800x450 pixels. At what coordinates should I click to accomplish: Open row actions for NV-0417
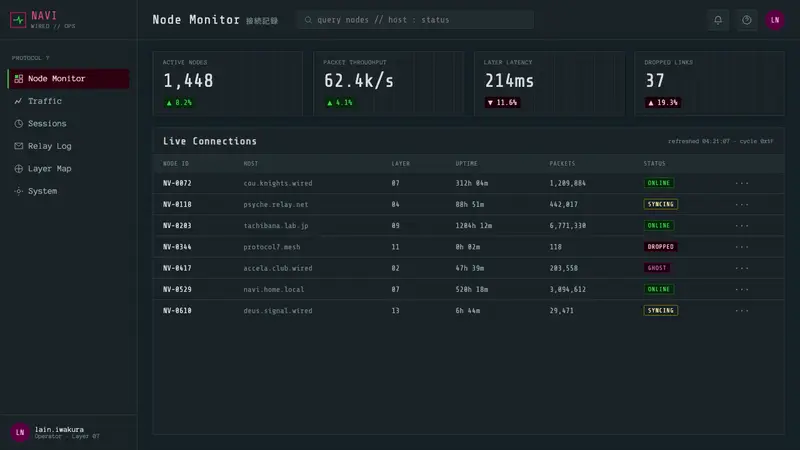[x=742, y=268]
